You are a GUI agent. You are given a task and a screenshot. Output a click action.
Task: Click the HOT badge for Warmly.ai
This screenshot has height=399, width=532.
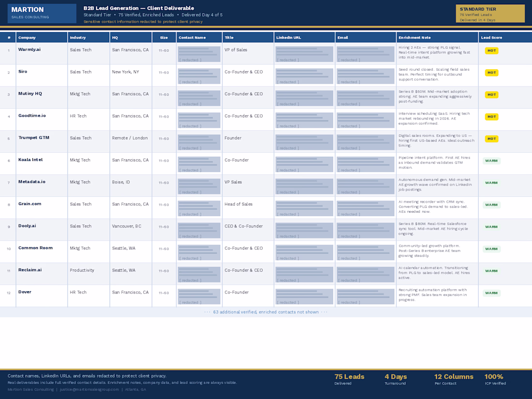pos(492,51)
